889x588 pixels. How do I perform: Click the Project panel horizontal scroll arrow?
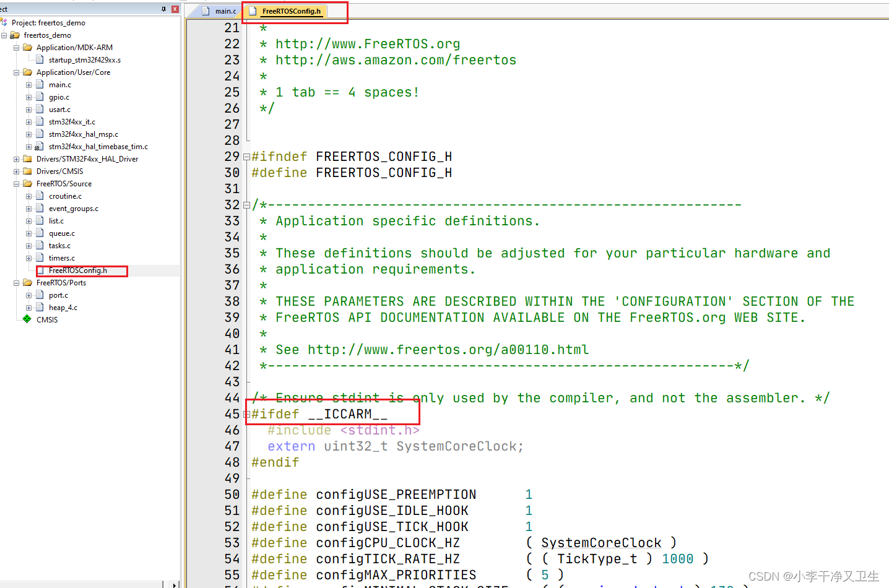[x=175, y=584]
